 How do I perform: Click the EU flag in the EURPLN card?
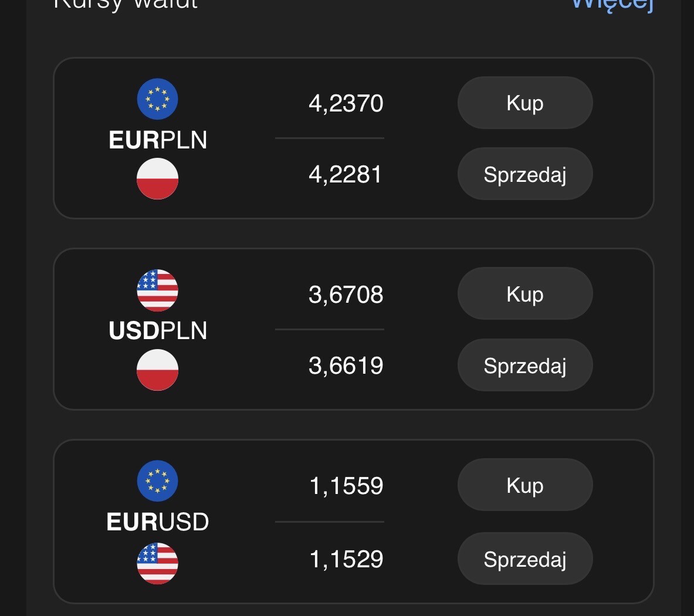(157, 99)
